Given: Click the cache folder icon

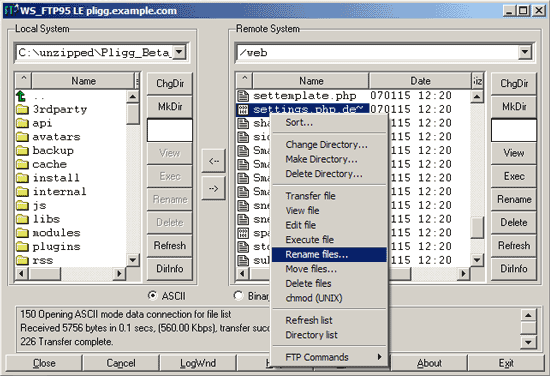Looking at the screenshot, I should pos(22,164).
